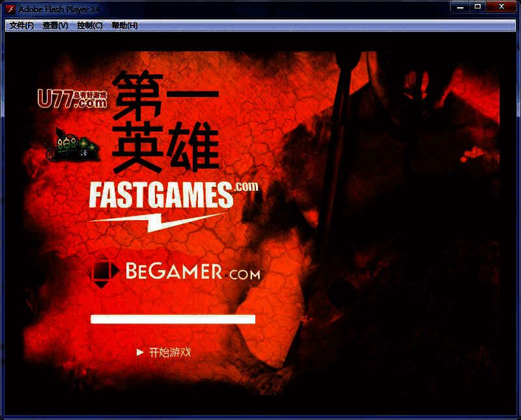Maximize the Flash Player window

(477, 7)
